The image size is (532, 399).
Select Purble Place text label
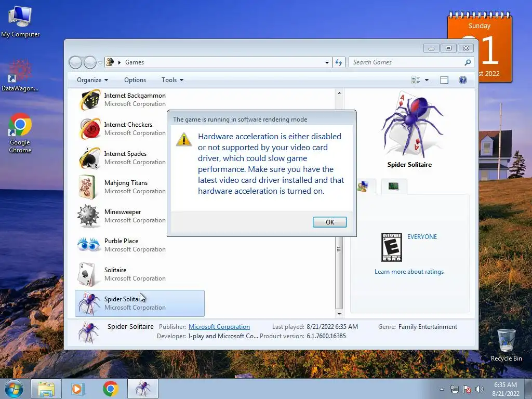[121, 241]
